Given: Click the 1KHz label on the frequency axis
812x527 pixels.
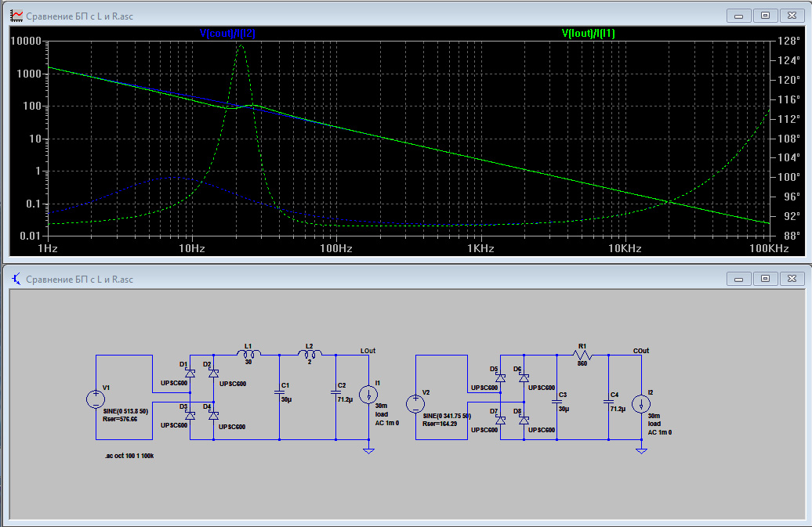Looking at the screenshot, I should tap(480, 248).
